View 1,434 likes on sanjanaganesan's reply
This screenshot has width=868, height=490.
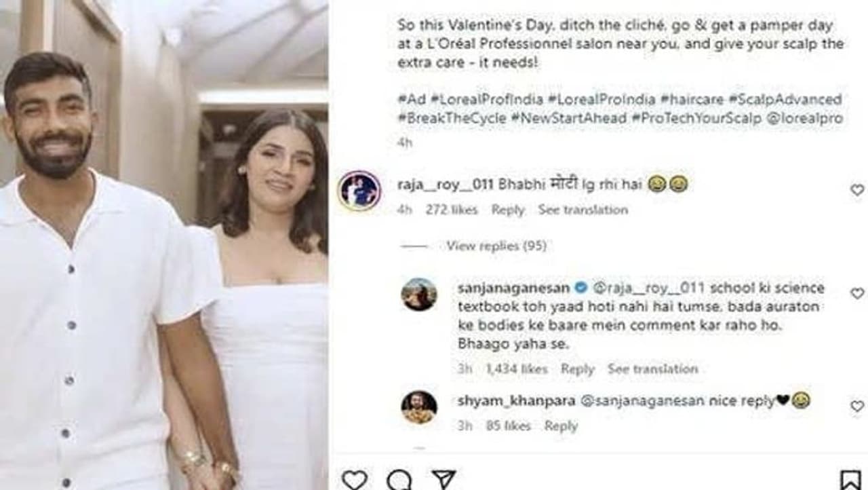tap(517, 369)
